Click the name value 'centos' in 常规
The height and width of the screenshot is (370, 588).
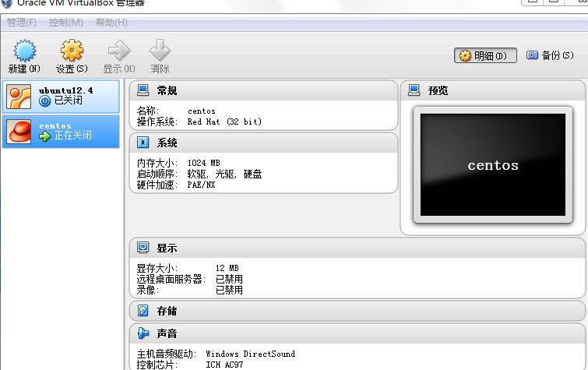(x=202, y=111)
